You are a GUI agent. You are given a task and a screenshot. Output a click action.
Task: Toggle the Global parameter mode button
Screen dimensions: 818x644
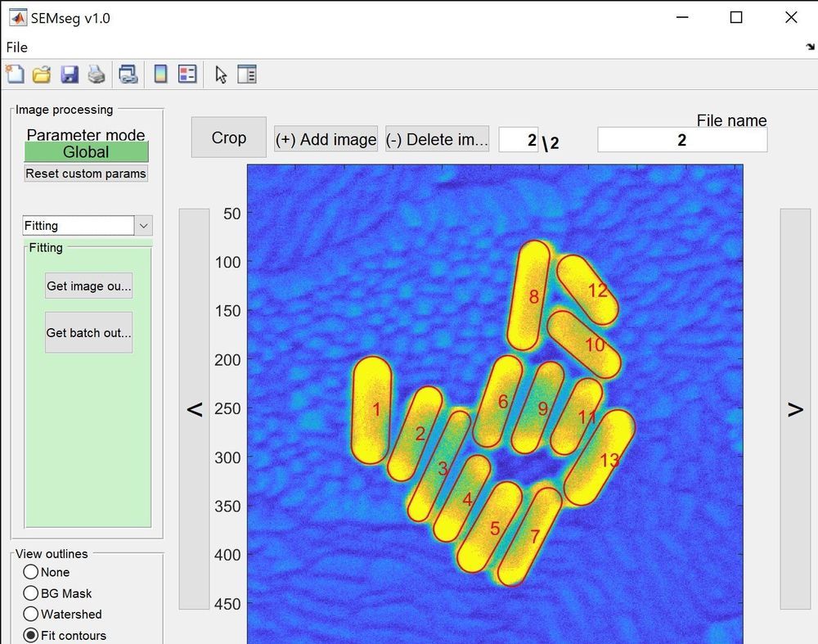pos(86,152)
